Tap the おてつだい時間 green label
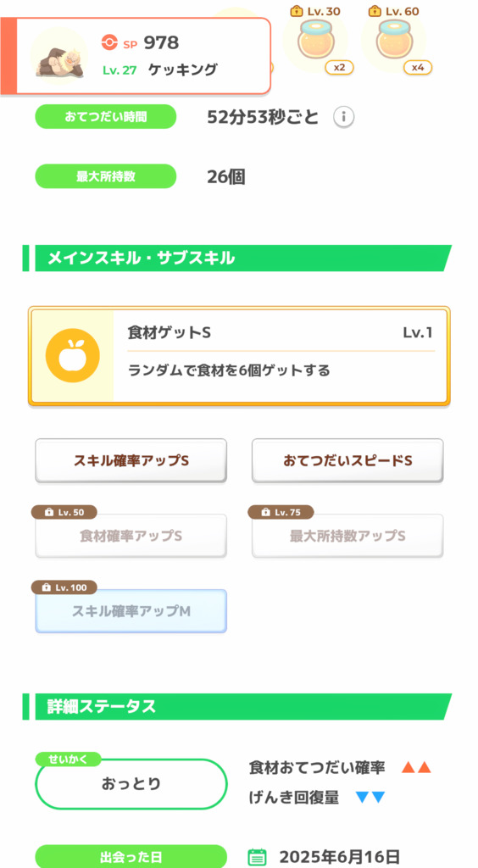Screen dimensions: 478x868 (106, 117)
